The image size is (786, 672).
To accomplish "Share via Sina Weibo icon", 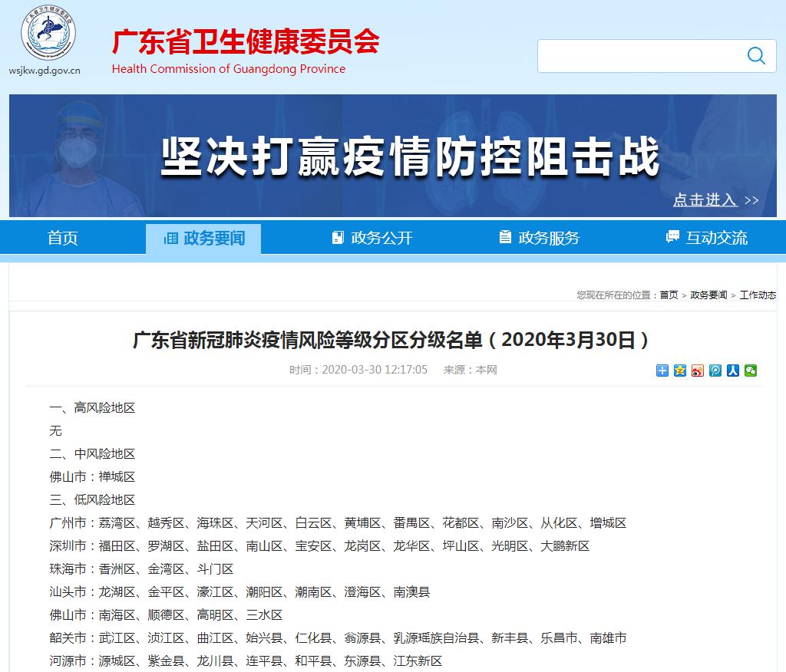I will (697, 371).
